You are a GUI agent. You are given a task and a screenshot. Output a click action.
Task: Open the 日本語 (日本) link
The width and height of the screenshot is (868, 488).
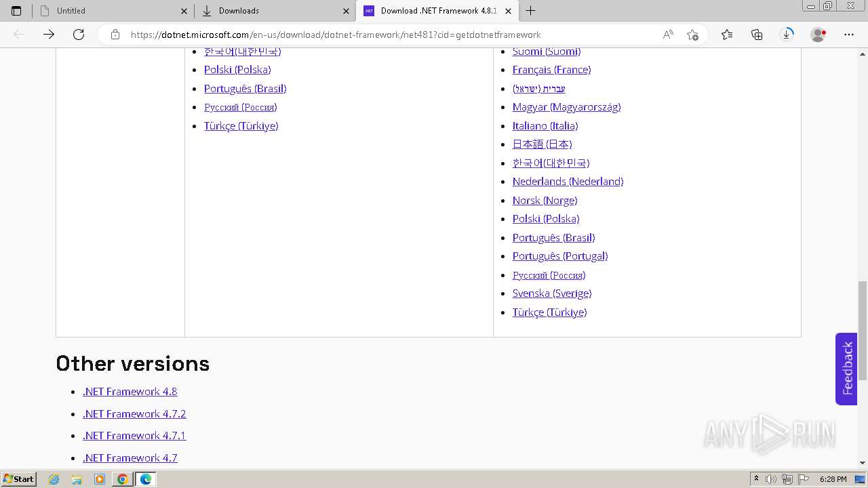click(x=542, y=144)
